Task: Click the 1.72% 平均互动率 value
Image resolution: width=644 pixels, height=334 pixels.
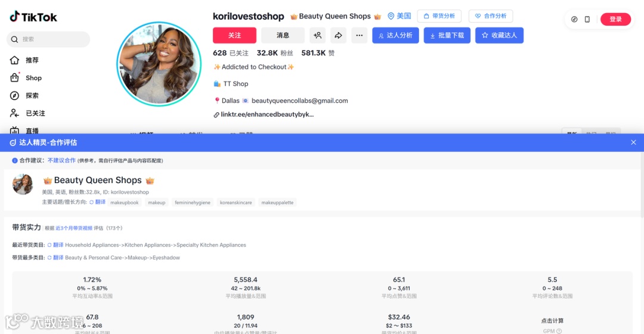Action: point(92,280)
